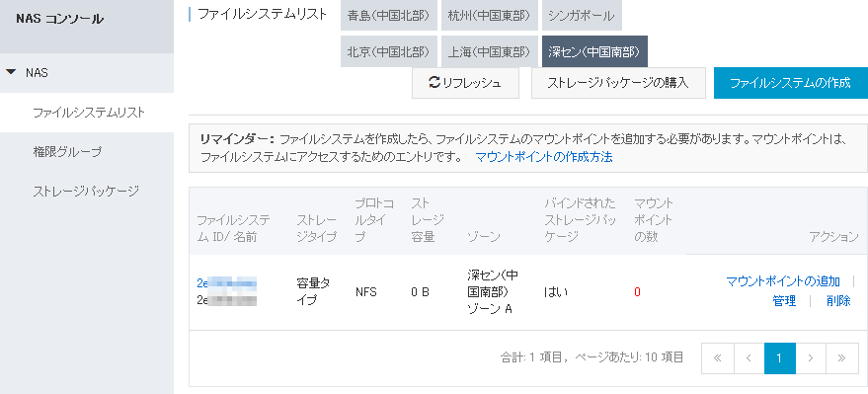Select the 上海(中国東部) region tab
Screen dimensions: 868x394
click(490, 52)
